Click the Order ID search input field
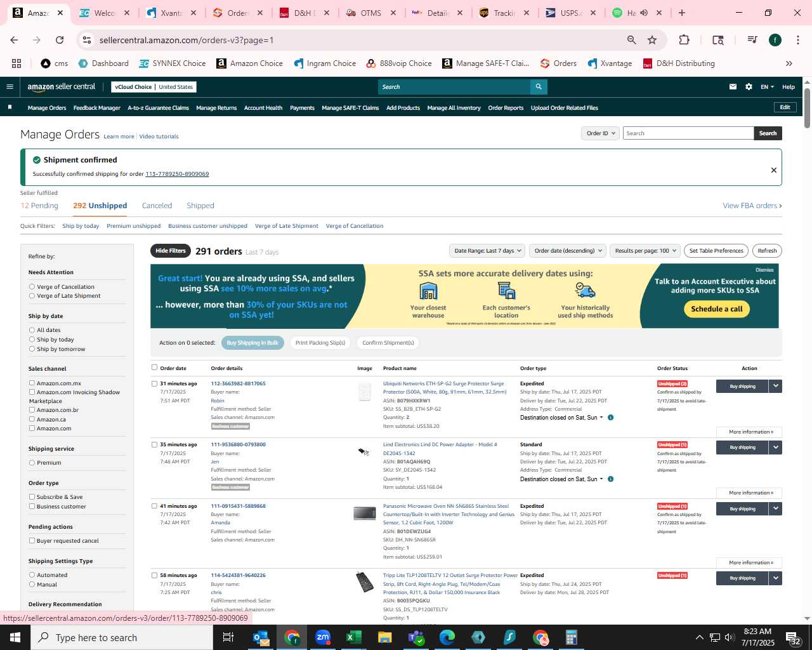This screenshot has width=812, height=650. [x=688, y=133]
